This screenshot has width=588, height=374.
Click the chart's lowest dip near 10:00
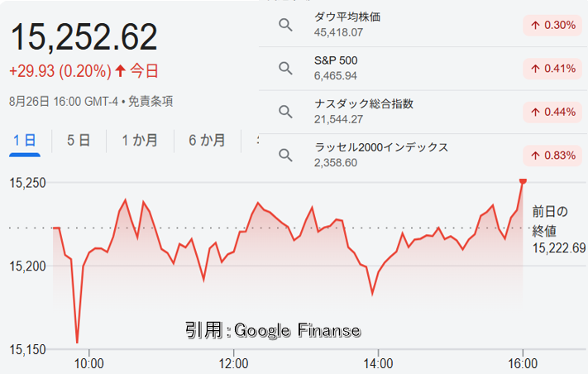coord(77,342)
